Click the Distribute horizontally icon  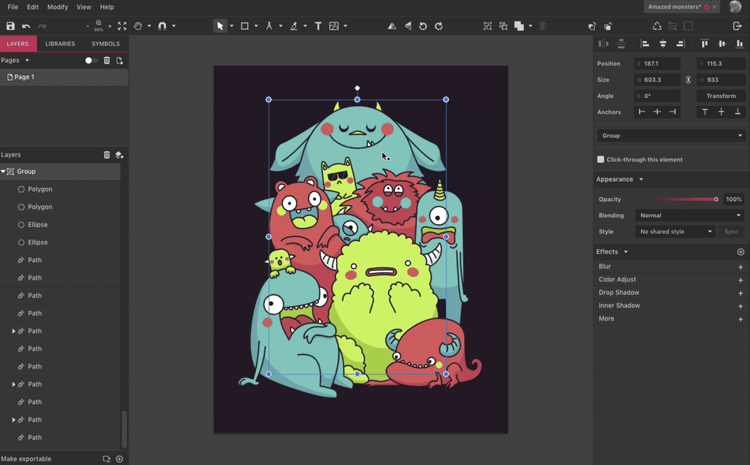(604, 44)
